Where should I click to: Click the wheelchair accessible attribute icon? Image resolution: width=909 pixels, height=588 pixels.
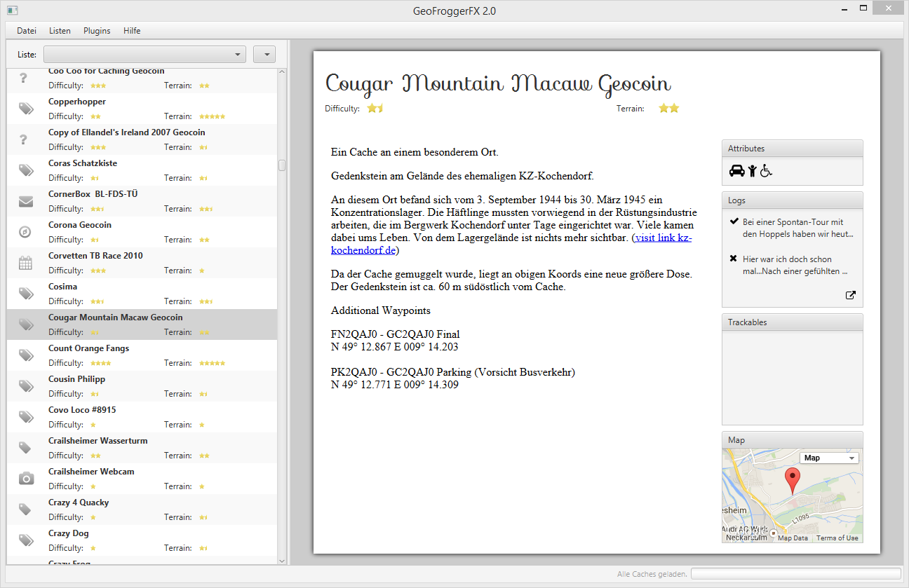coord(766,170)
